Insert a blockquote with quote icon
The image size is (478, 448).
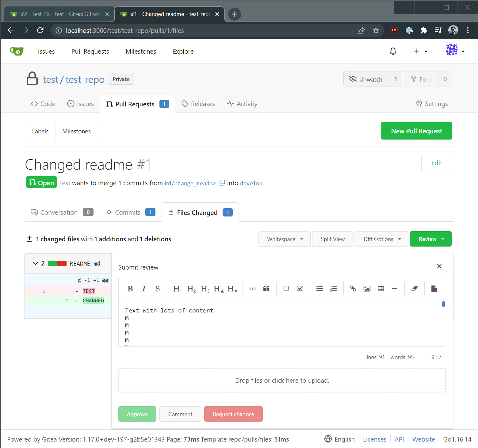pyautogui.click(x=266, y=289)
